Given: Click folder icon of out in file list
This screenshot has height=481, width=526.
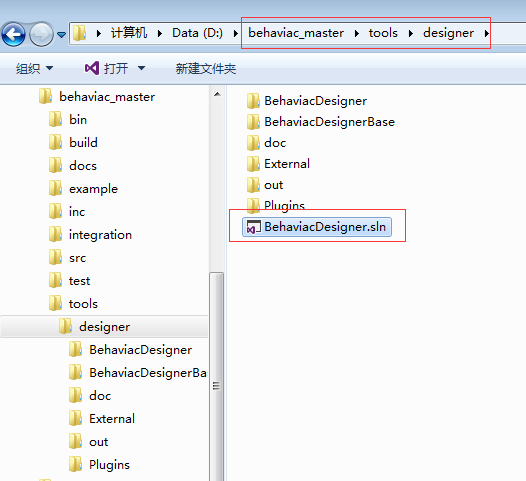Looking at the screenshot, I should tap(253, 185).
